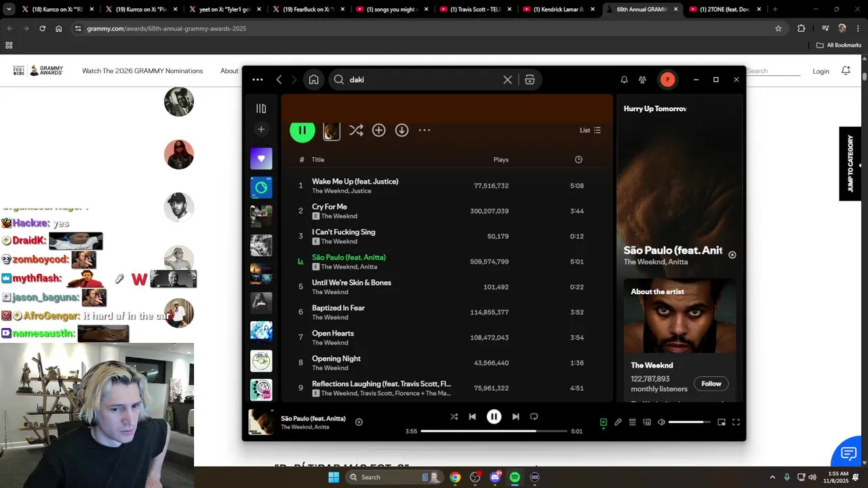
Task: Switch to Travis Scott YouTube tab
Action: 475,9
